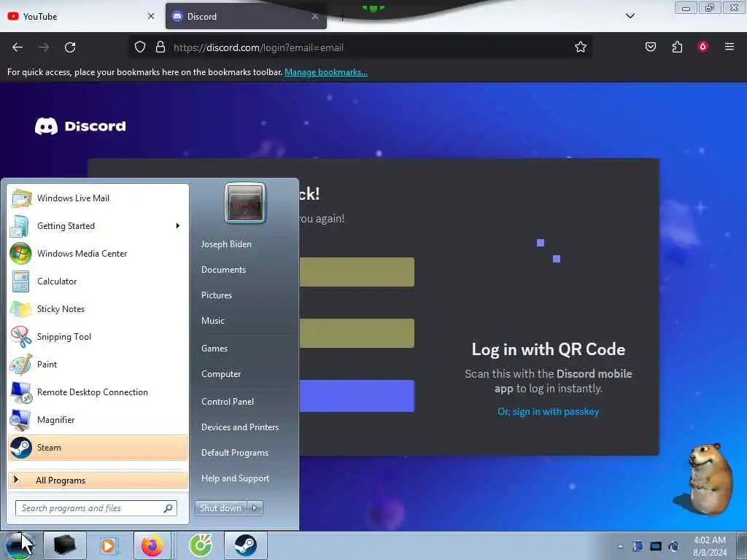Viewport: 747px width, 560px height.
Task: Show tracking protection shield info
Action: click(x=139, y=47)
